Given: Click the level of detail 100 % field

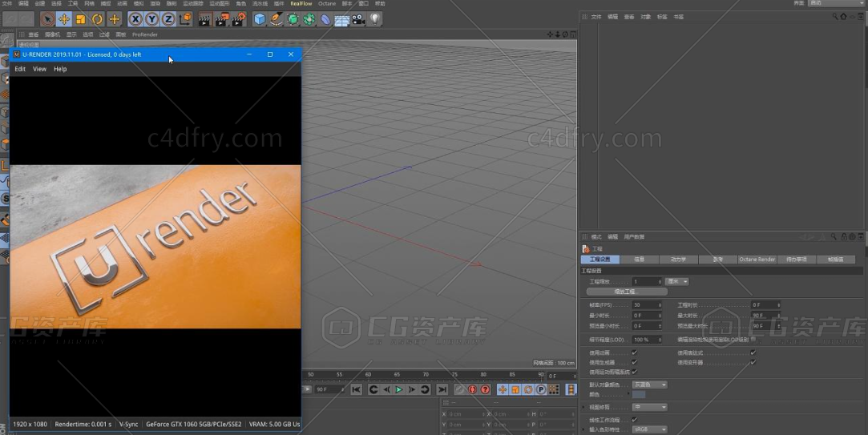Looking at the screenshot, I should tap(647, 340).
